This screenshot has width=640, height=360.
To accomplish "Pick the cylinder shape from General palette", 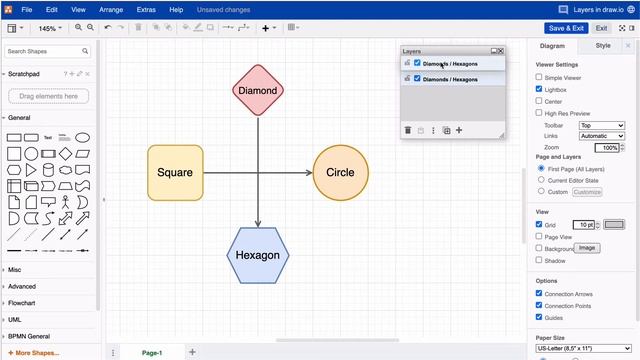I will point(48,170).
